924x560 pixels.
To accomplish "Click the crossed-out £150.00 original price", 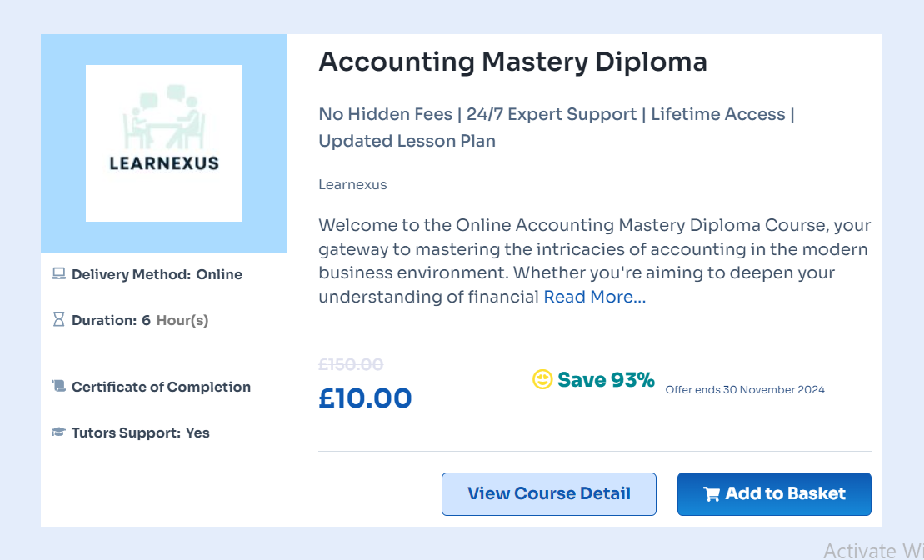I will tap(351, 364).
